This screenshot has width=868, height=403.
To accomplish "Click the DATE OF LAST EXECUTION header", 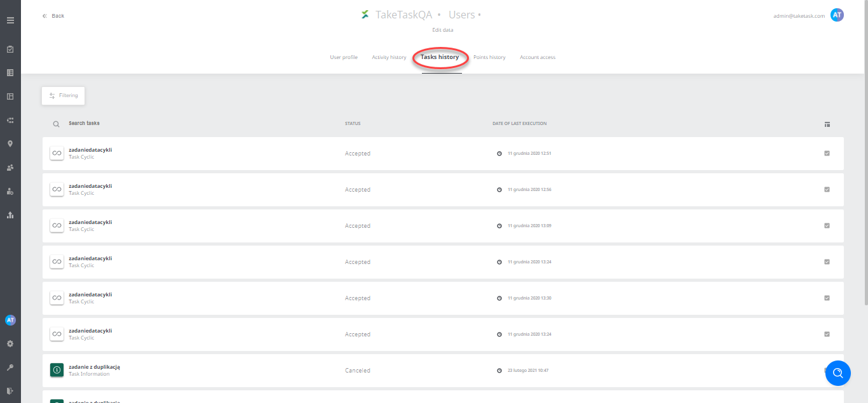I will coord(519,123).
